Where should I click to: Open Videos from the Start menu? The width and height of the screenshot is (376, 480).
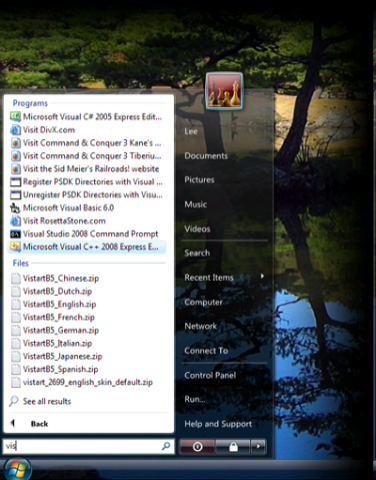click(x=197, y=229)
